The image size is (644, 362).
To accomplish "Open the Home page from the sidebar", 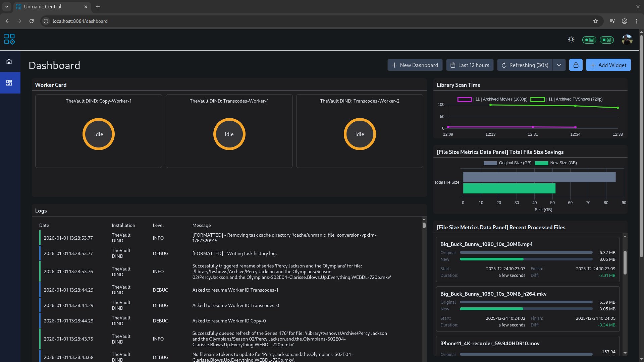I will pyautogui.click(x=9, y=61).
